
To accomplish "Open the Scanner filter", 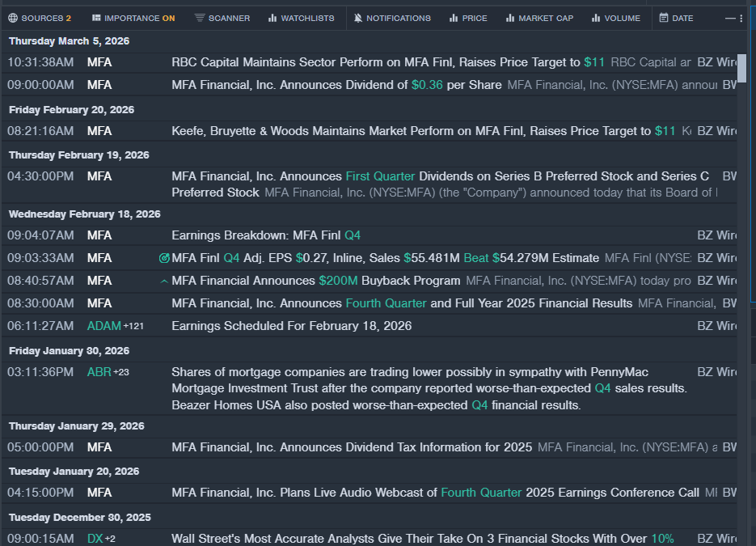I will (222, 18).
